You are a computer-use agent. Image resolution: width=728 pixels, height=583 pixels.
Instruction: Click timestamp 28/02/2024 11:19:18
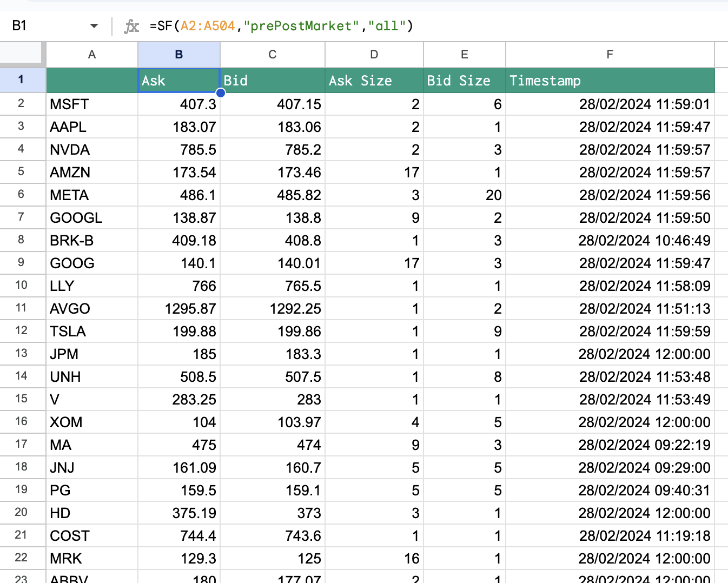tap(610, 535)
